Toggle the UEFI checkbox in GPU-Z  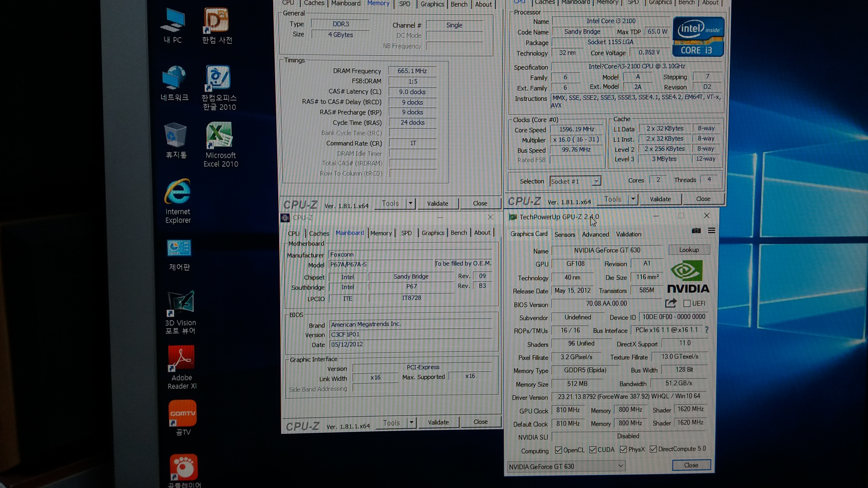tap(687, 303)
